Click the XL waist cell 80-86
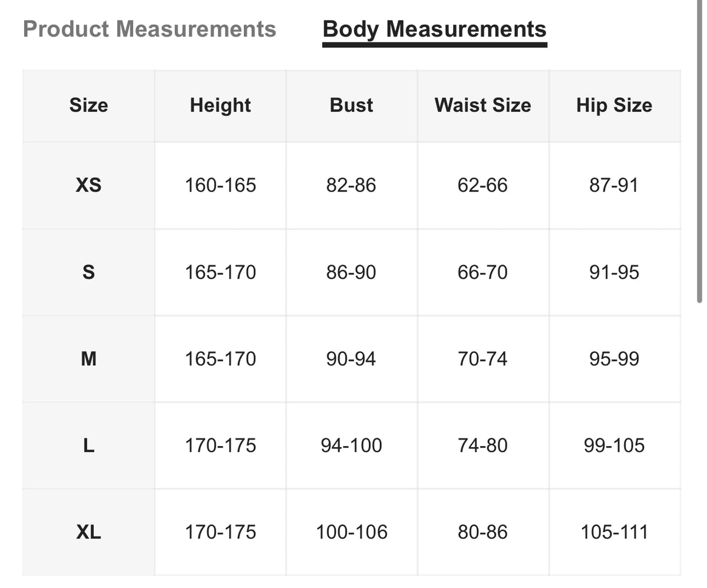Screen dimensions: 707x588 click(483, 532)
